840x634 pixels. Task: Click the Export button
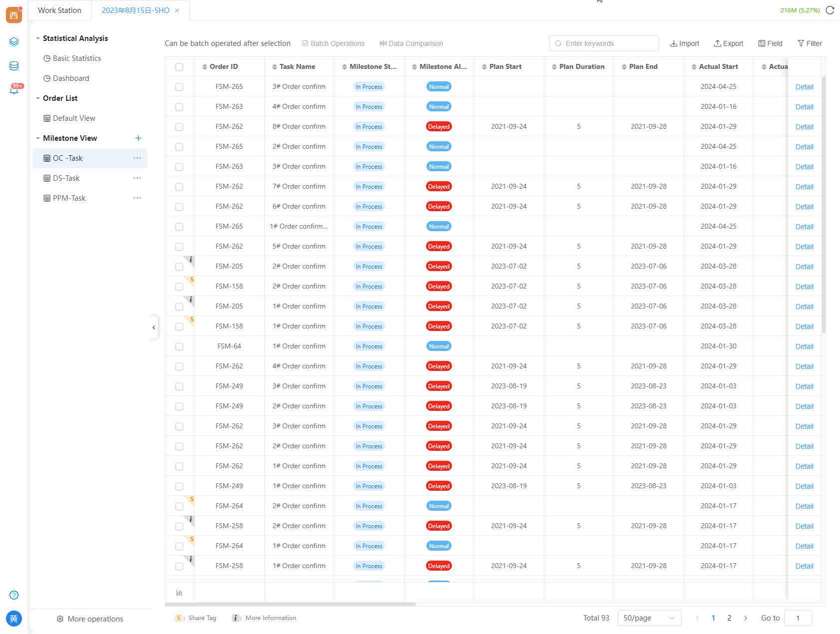[x=729, y=43]
